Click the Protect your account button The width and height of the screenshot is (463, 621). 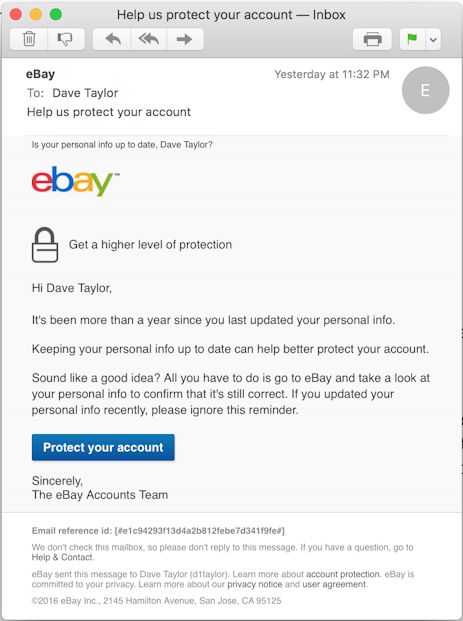pos(103,448)
